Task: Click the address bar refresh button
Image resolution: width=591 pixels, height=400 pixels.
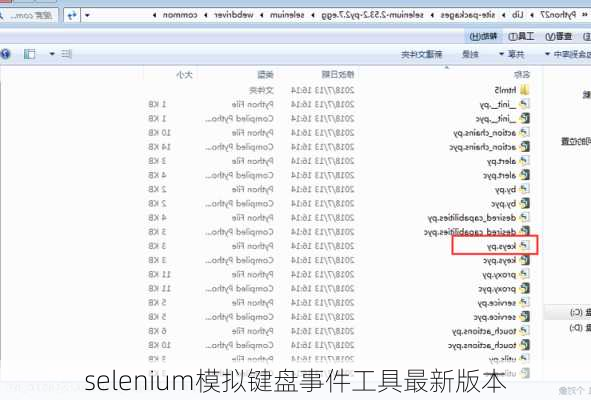Action: (x=72, y=15)
